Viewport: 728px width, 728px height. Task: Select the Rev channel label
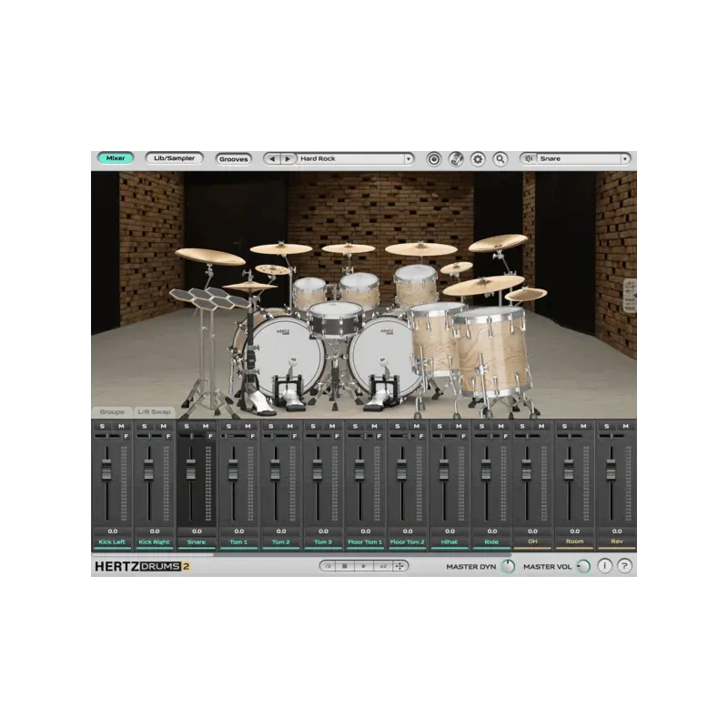tap(617, 541)
